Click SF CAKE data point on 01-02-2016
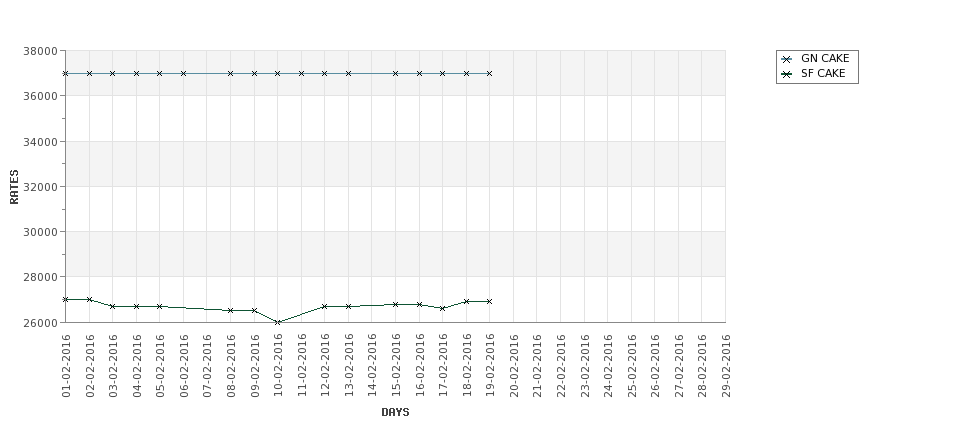Image resolution: width=975 pixels, height=429 pixels. click(65, 300)
